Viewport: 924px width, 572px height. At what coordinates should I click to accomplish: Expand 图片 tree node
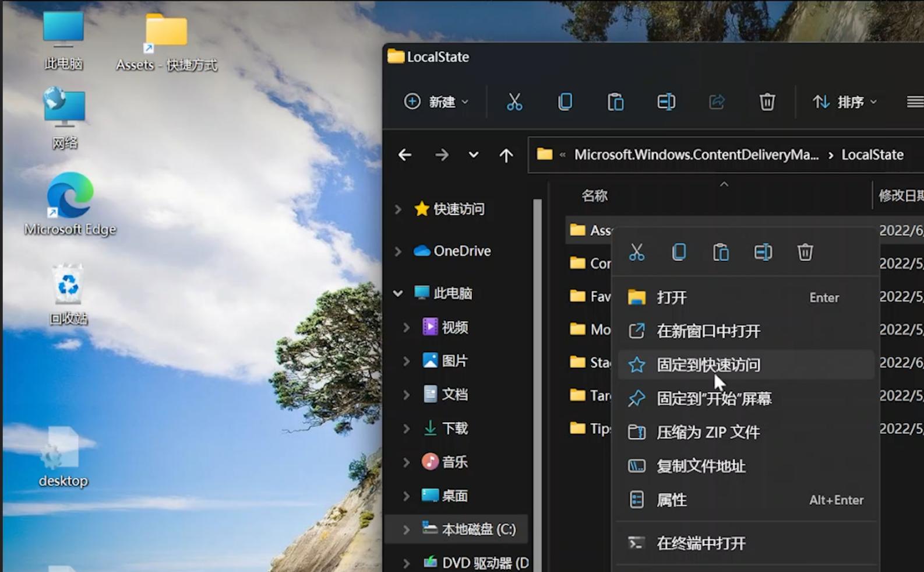[407, 362]
